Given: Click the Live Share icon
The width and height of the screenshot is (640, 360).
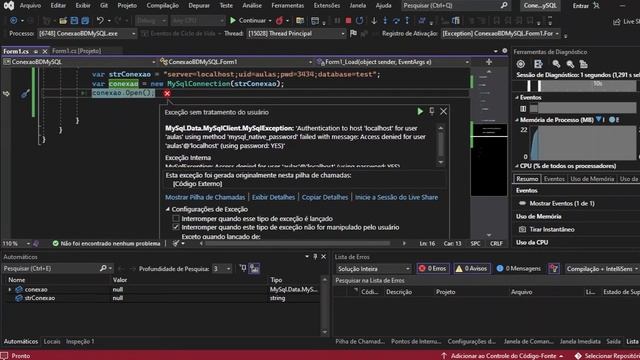Looking at the screenshot, I should click(616, 21).
